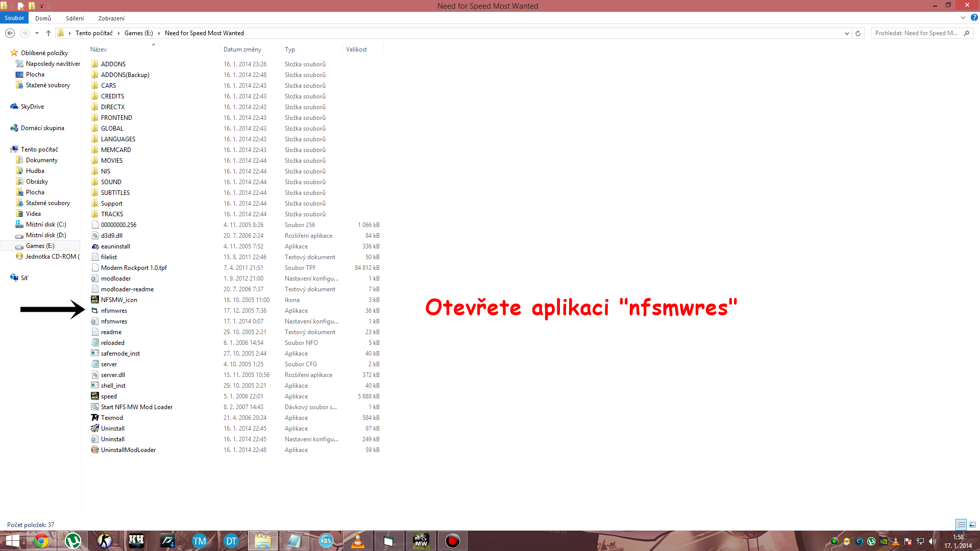Switch to large icons view
The width and height of the screenshot is (980, 551).
tap(972, 524)
